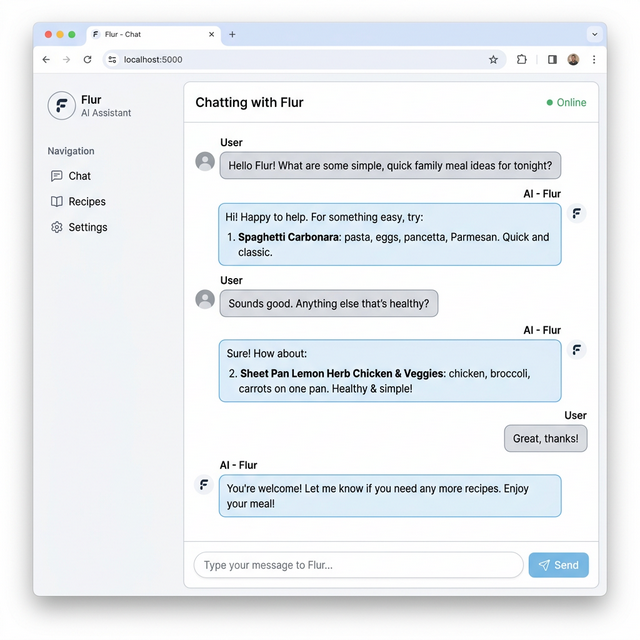Open the extensions puzzle icon

(x=521, y=60)
